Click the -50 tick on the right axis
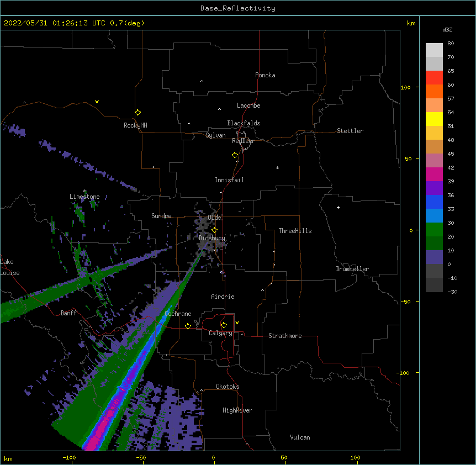Screen dimensions: 476x465 [405, 302]
